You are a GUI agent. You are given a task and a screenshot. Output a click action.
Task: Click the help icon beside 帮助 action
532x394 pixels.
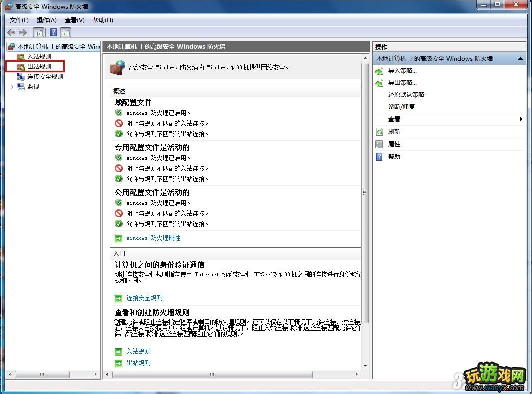379,157
